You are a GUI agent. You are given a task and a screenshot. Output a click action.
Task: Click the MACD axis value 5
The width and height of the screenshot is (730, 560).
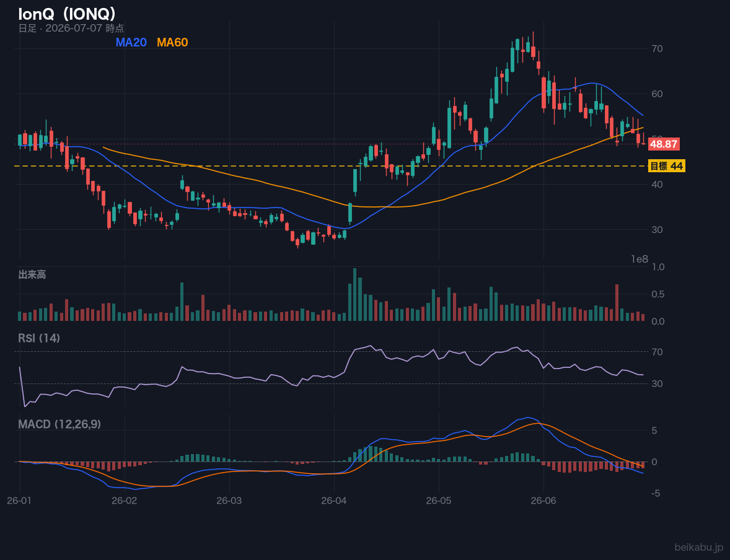[654, 431]
